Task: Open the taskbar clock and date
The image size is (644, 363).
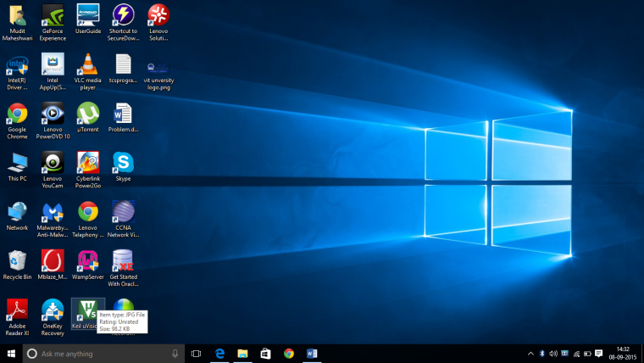Action: point(623,354)
